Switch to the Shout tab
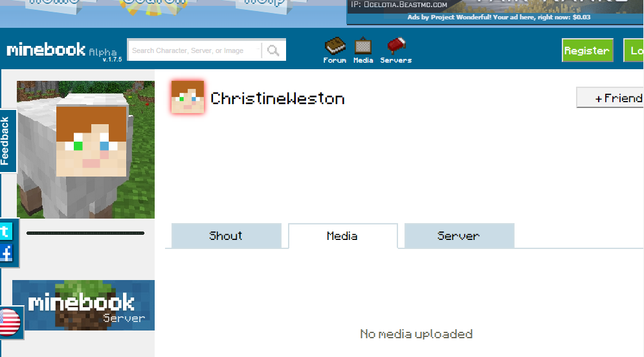 (x=227, y=236)
